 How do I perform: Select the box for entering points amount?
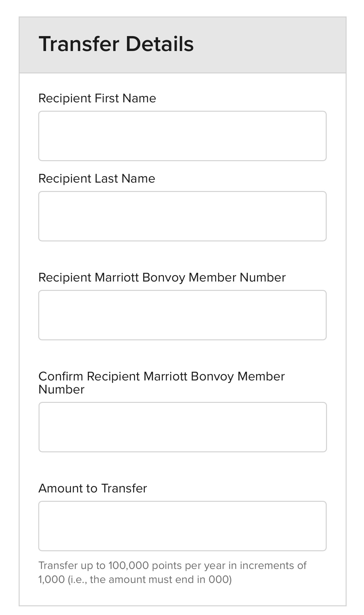[182, 526]
